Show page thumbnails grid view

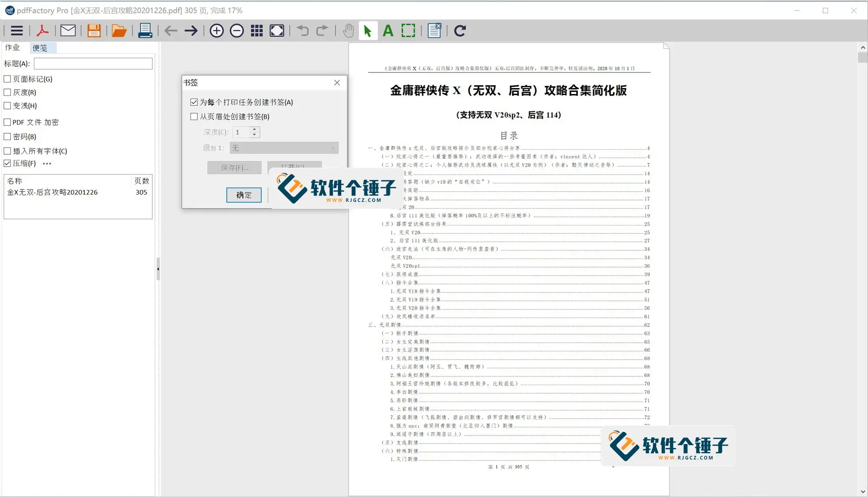(x=257, y=31)
